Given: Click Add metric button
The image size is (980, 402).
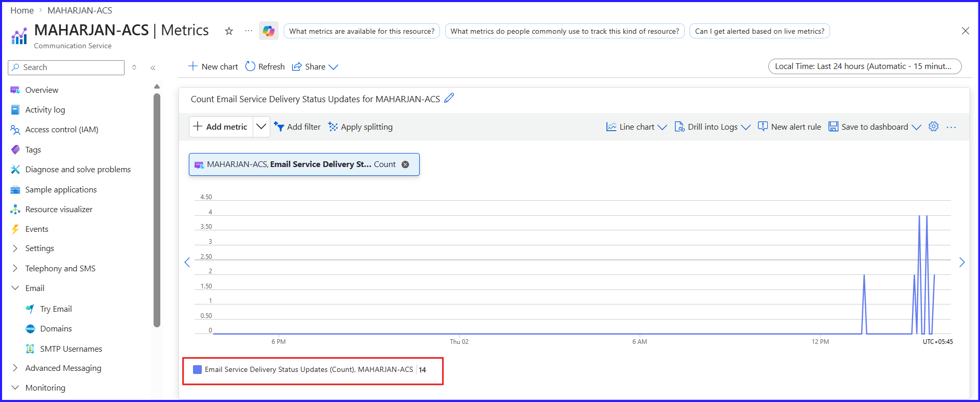Looking at the screenshot, I should (222, 127).
